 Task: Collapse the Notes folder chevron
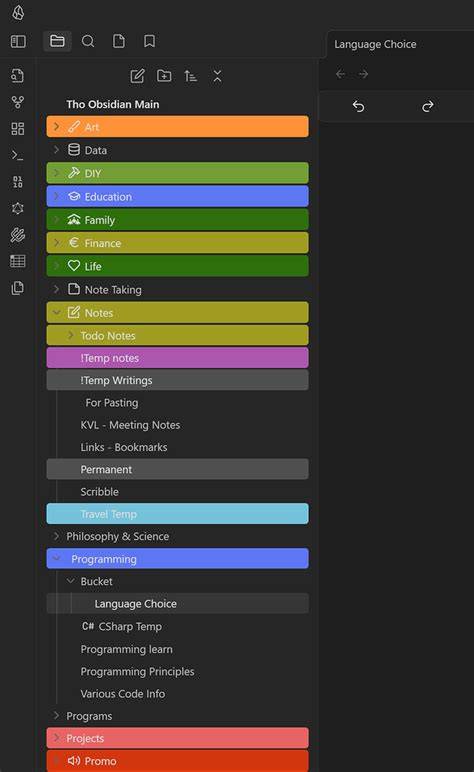click(57, 312)
